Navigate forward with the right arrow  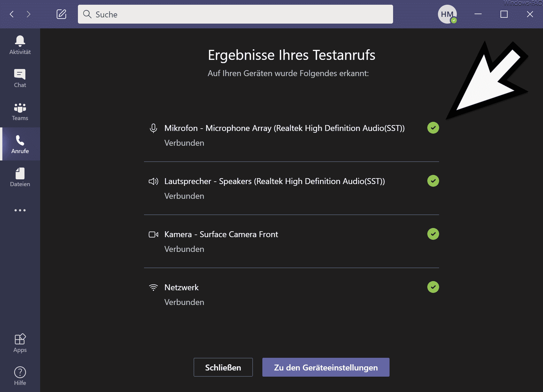tap(28, 14)
